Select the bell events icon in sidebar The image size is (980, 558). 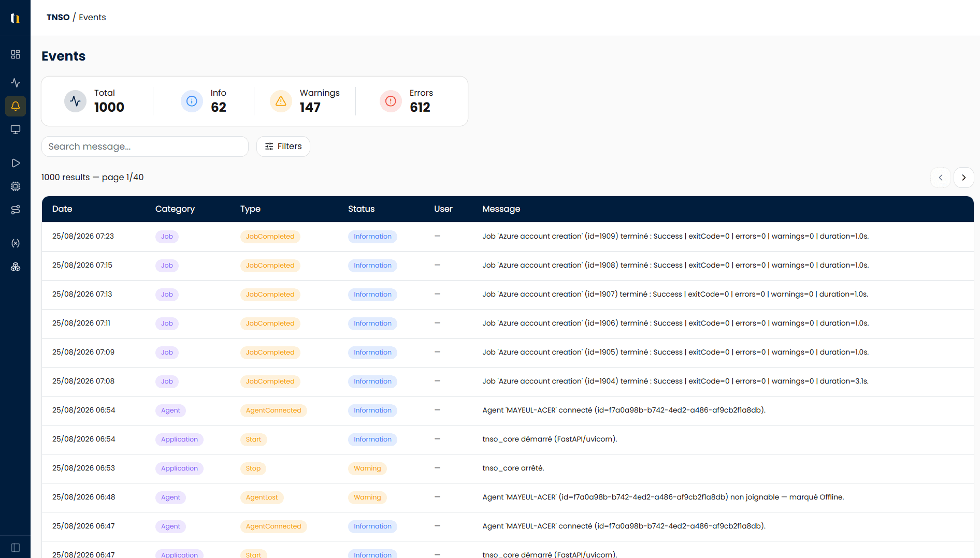16,106
